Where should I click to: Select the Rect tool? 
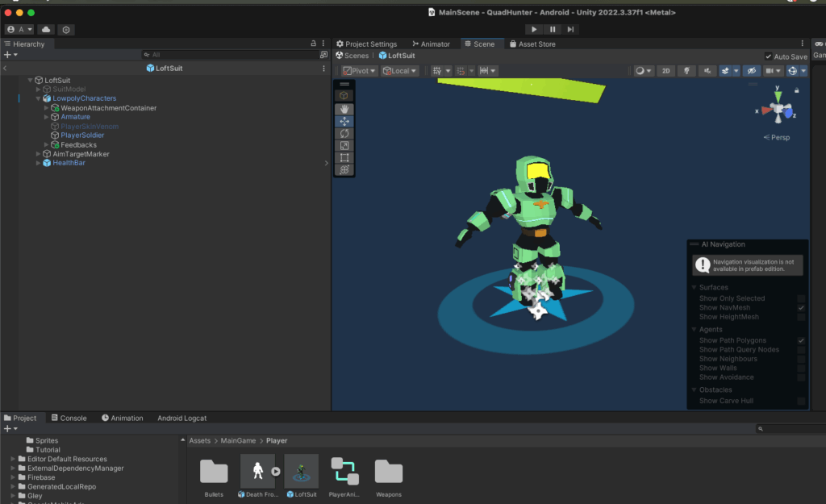(x=344, y=157)
